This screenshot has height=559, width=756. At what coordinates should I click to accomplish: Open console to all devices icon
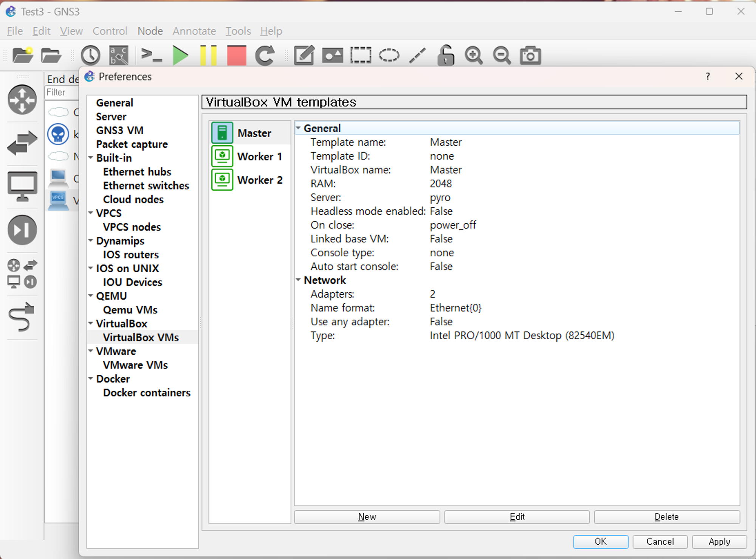click(151, 55)
